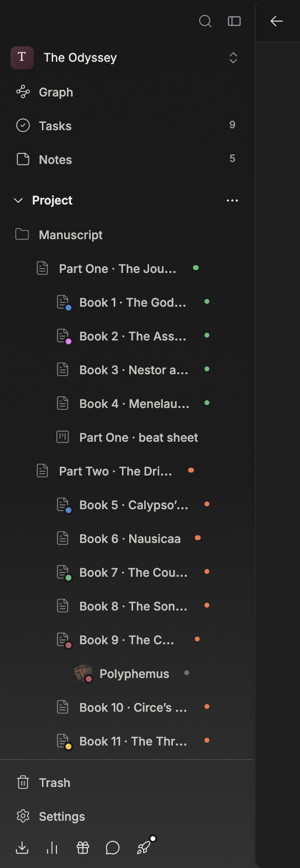Click the download/export icon
This screenshot has width=300, height=868.
(22, 848)
